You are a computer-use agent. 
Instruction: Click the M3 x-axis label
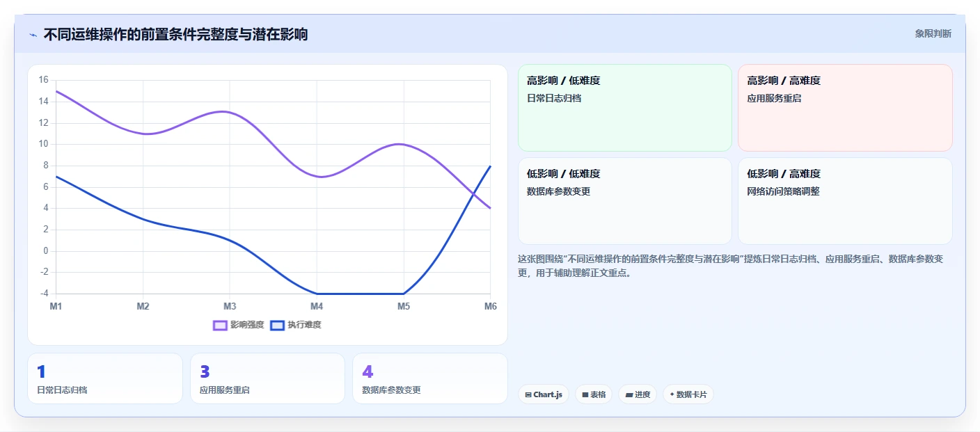click(230, 306)
